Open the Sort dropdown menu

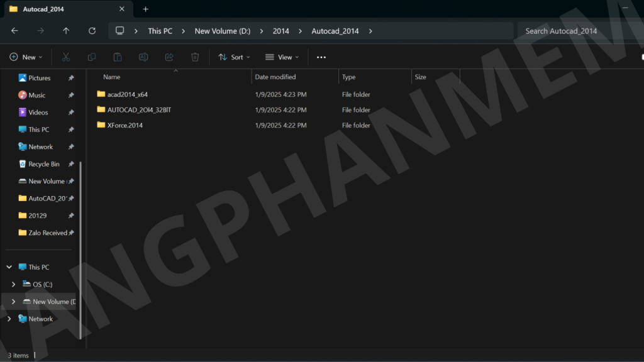(x=234, y=57)
